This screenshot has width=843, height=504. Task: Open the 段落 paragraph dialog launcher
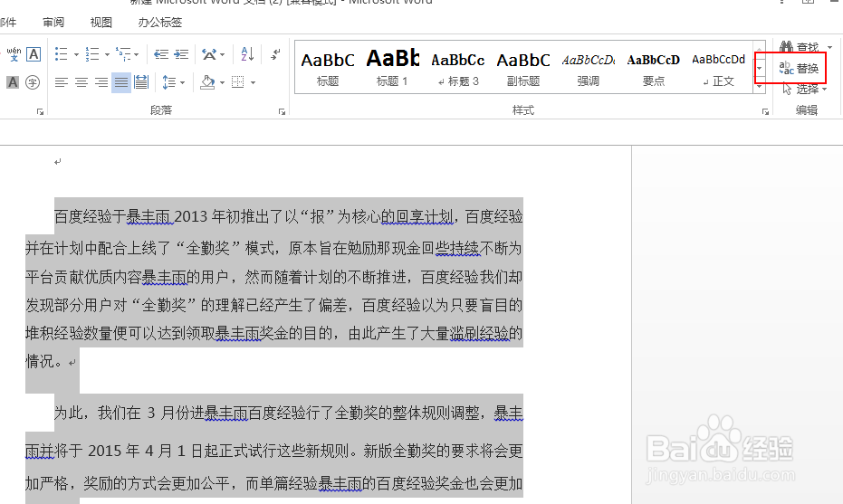coord(282,112)
